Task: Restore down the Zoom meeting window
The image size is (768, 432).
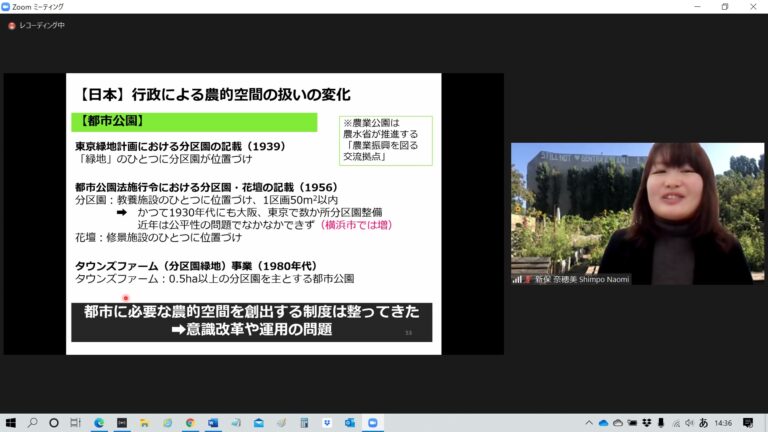Action: pyautogui.click(x=725, y=7)
